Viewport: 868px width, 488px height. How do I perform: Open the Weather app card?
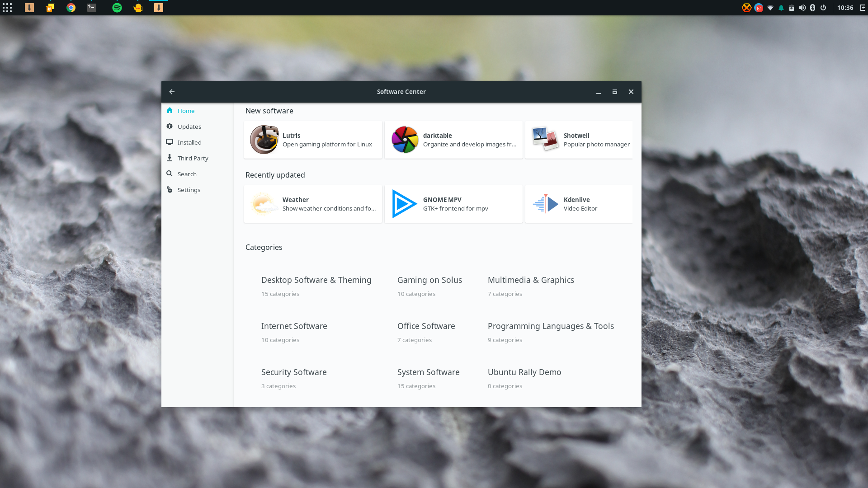[313, 204]
